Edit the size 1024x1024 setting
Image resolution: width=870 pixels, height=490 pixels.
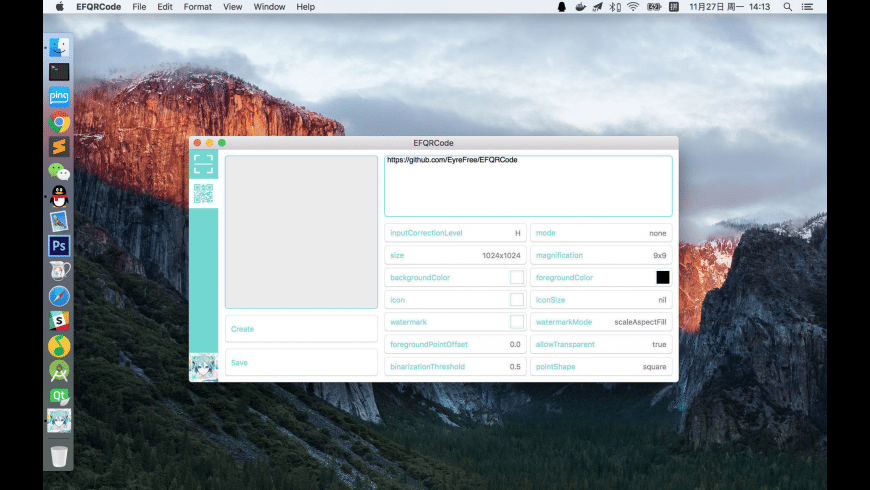click(455, 255)
